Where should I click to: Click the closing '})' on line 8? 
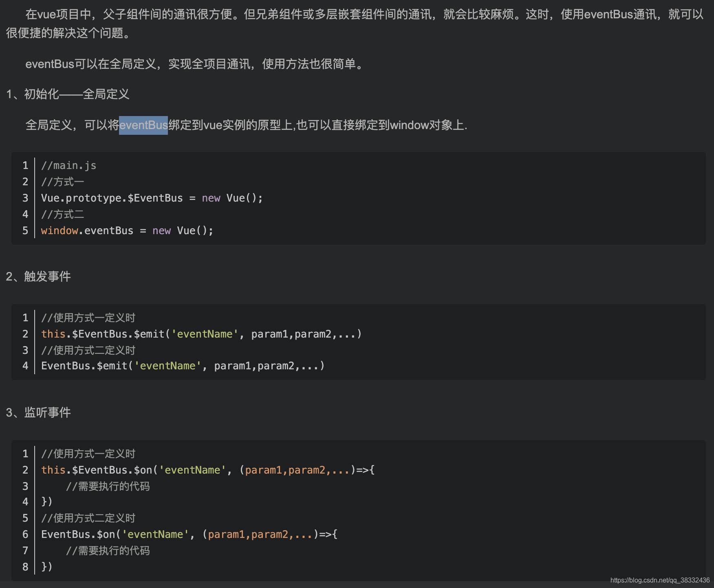click(x=47, y=567)
